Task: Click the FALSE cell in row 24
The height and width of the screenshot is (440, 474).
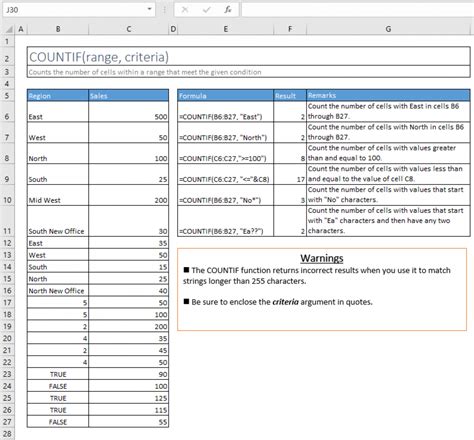Action: 58,386
